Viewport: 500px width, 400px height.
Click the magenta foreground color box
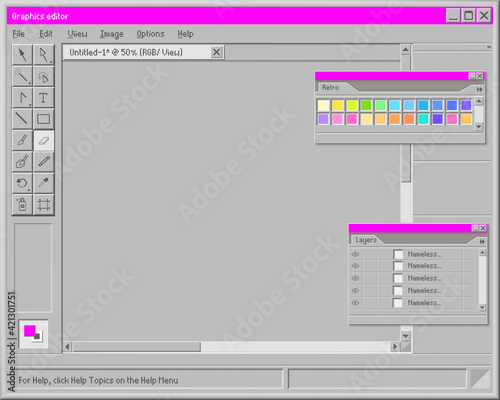[29, 331]
